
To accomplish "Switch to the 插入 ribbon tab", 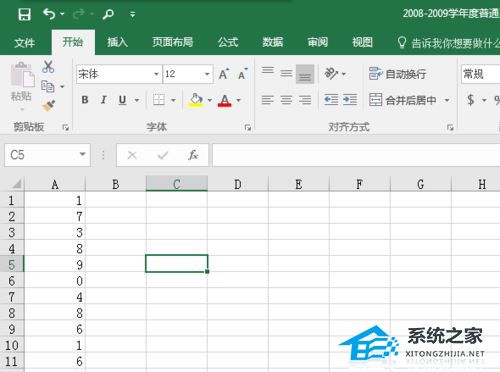I will click(x=117, y=42).
